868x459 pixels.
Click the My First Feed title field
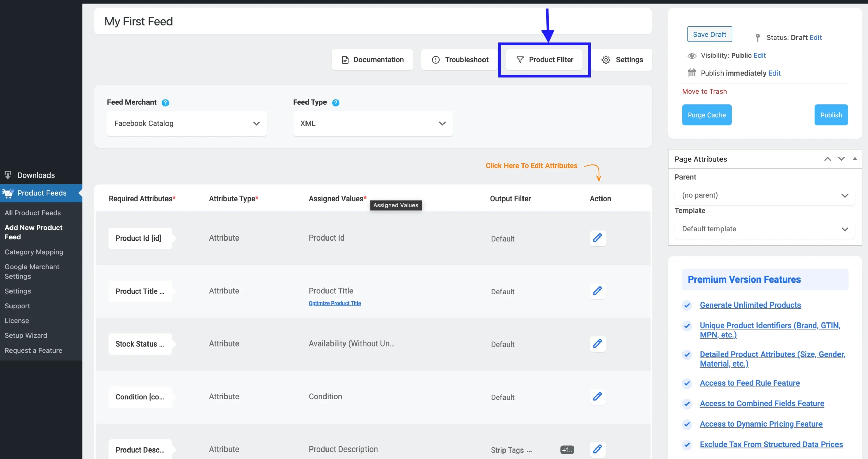point(372,21)
